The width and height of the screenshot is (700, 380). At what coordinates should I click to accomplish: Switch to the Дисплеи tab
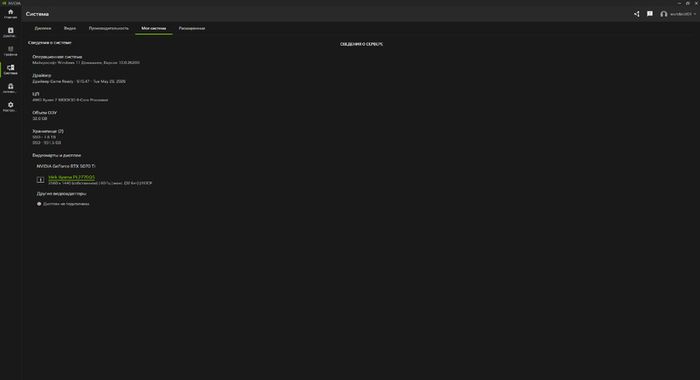click(43, 28)
